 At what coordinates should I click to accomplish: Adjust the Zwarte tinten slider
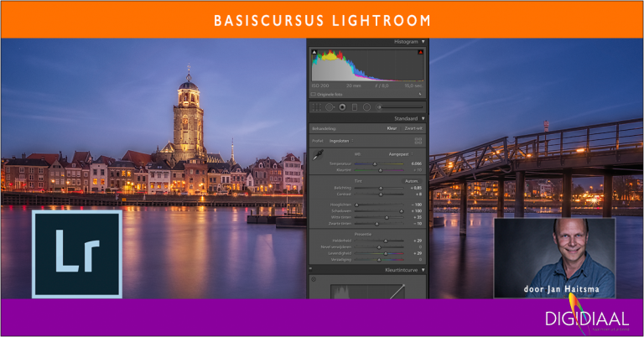379,224
